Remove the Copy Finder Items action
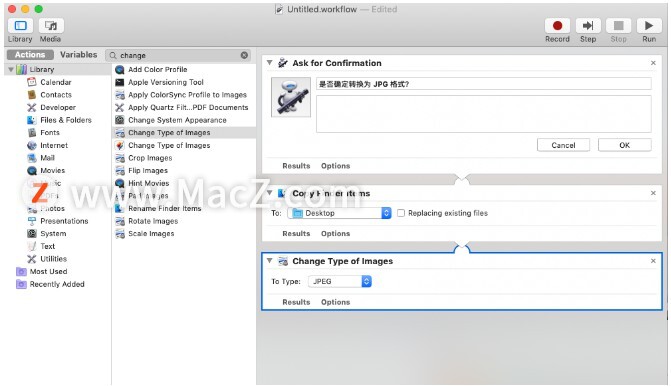The width and height of the screenshot is (671, 386). coord(653,193)
